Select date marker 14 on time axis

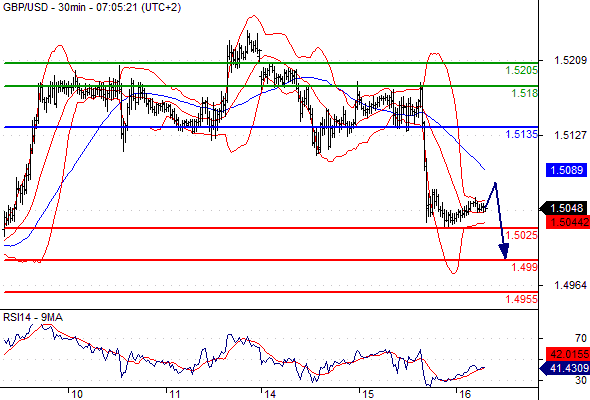pos(270,394)
